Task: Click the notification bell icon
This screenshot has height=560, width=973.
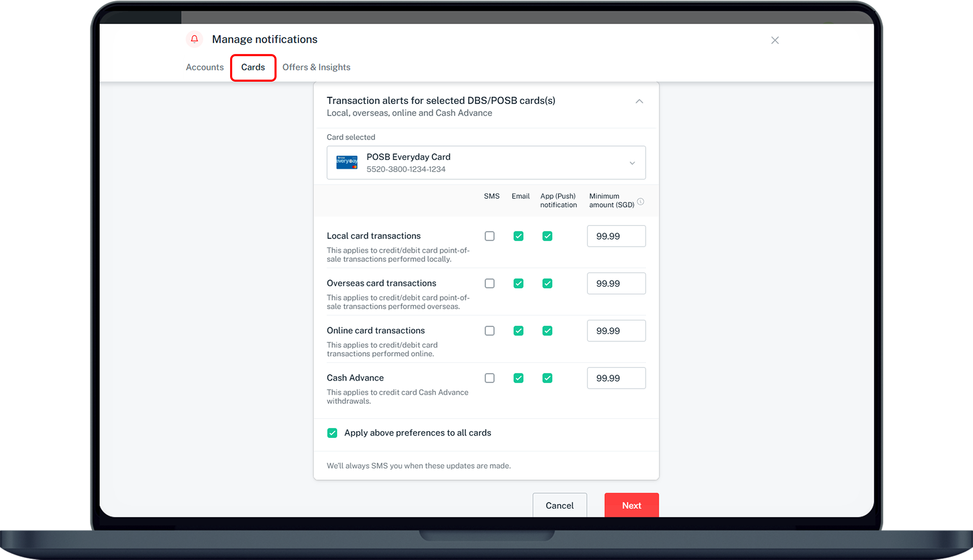Action: [194, 39]
